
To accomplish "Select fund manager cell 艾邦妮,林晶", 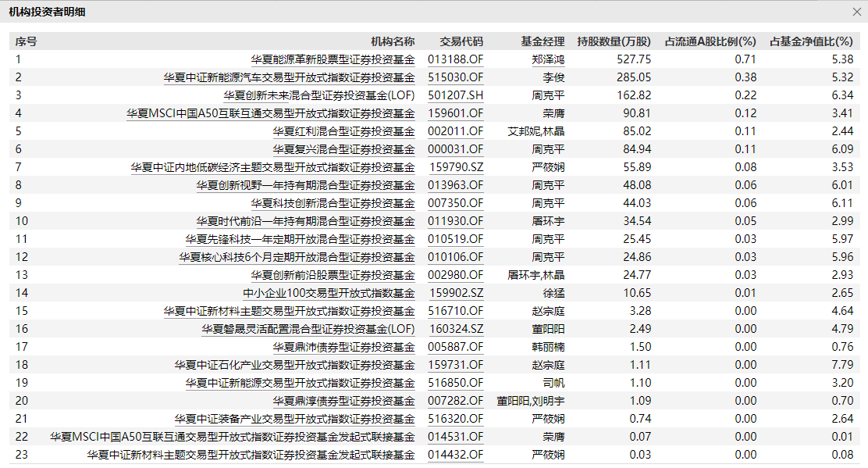I will coord(535,131).
